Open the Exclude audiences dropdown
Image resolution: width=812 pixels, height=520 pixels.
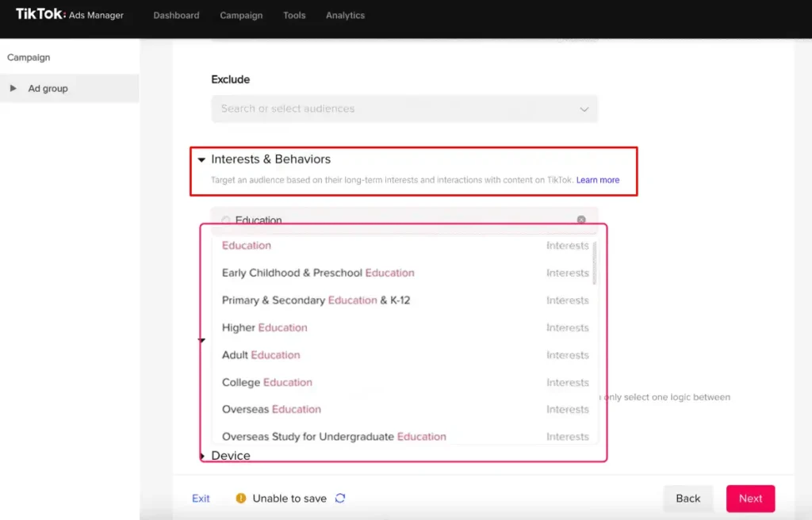pos(404,109)
